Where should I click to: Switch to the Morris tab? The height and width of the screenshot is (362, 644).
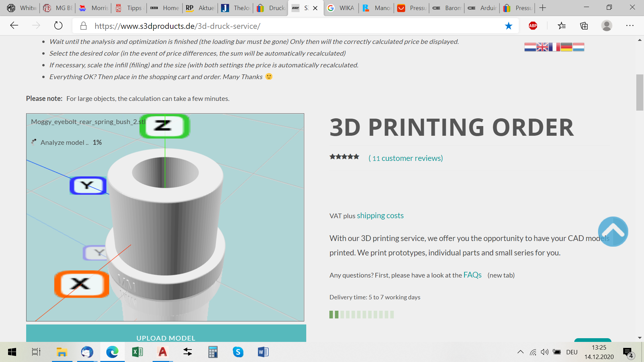coord(94,8)
